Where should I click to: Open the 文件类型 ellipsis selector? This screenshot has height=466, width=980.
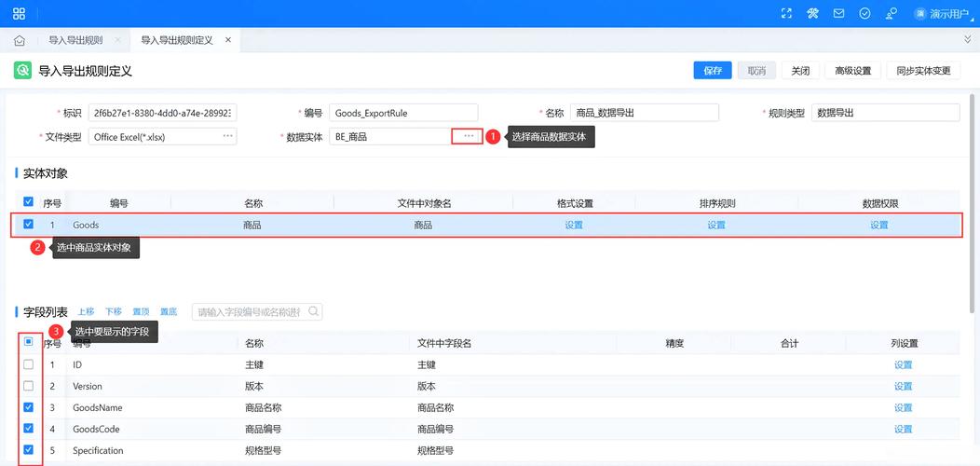pyautogui.click(x=227, y=136)
